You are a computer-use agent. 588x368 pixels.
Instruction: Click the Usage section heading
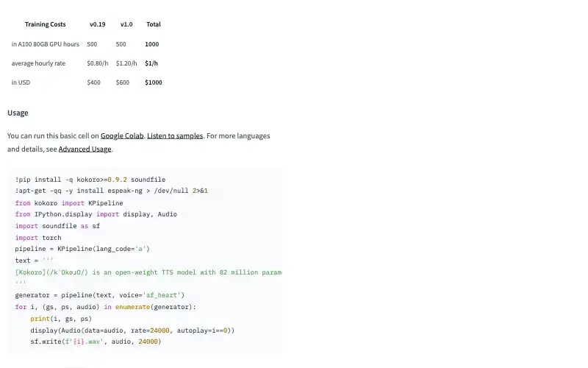tap(18, 113)
